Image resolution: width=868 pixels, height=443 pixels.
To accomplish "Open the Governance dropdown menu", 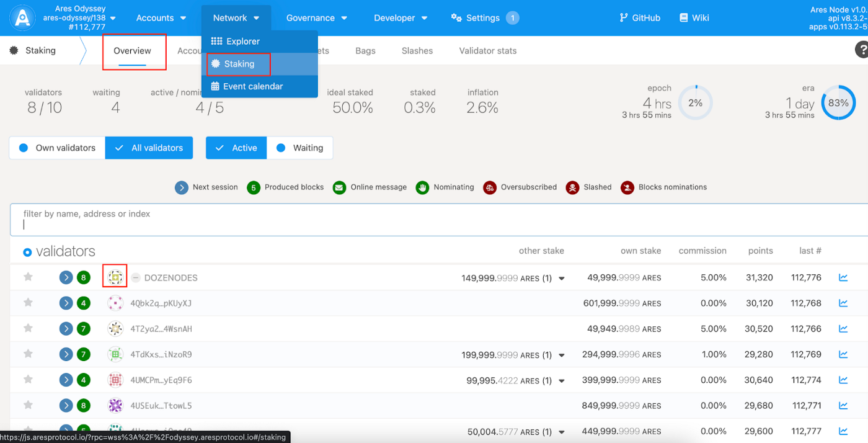I will [317, 18].
